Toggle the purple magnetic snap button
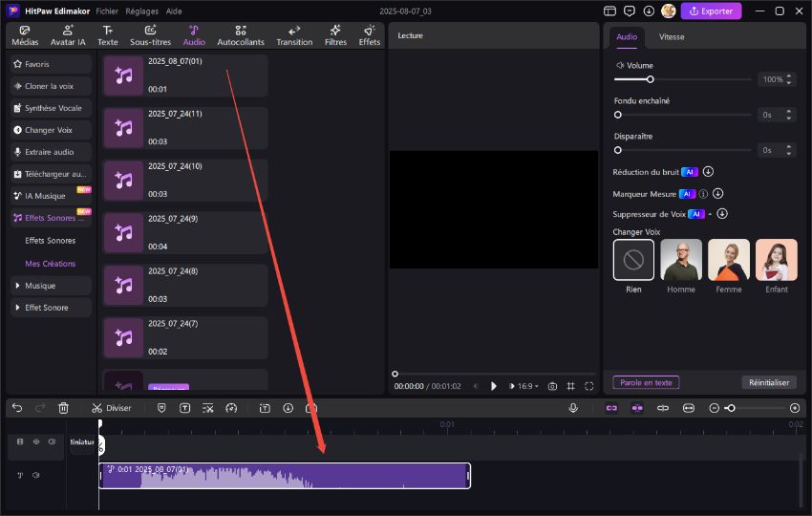The width and height of the screenshot is (812, 516). 637,408
